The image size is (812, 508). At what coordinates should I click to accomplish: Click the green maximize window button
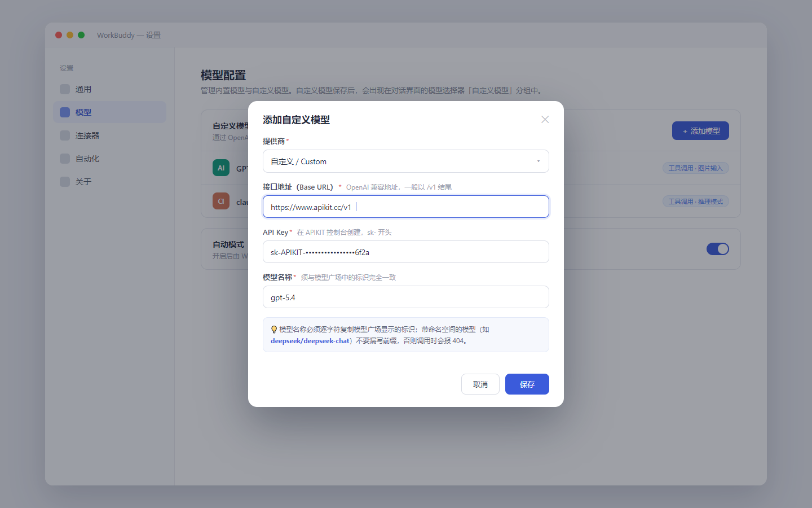[81, 35]
